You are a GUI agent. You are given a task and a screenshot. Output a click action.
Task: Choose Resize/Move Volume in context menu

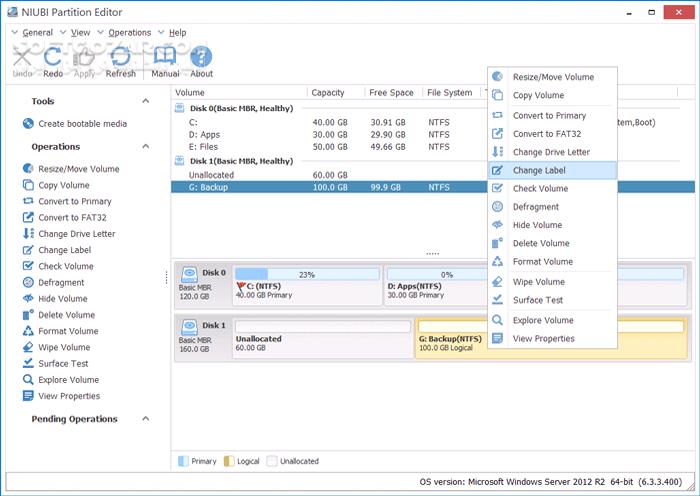click(553, 77)
